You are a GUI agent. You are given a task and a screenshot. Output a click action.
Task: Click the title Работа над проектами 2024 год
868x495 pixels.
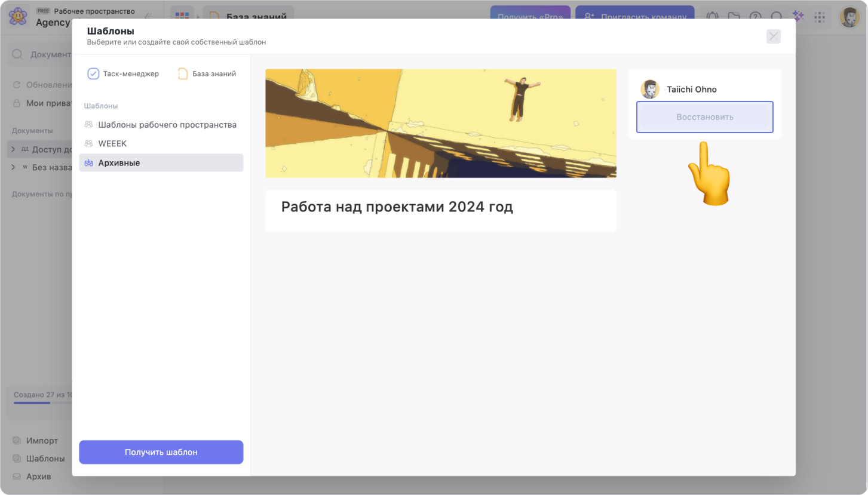[x=397, y=207]
